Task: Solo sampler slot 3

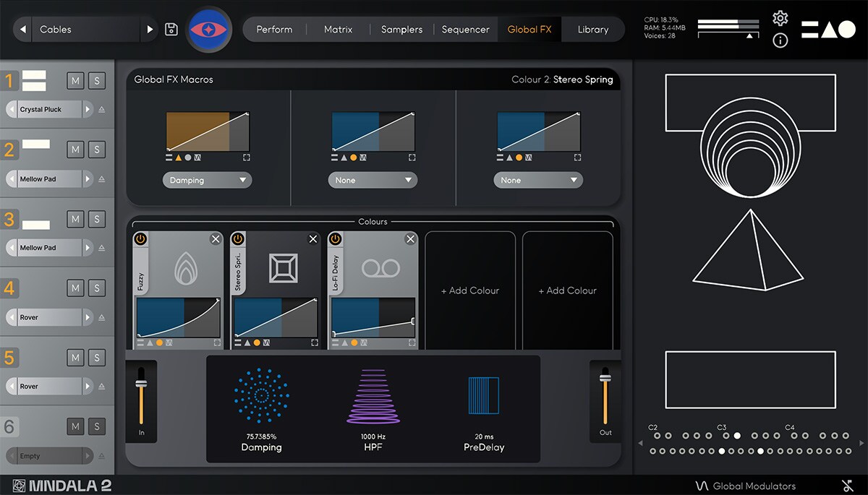Action: click(97, 219)
